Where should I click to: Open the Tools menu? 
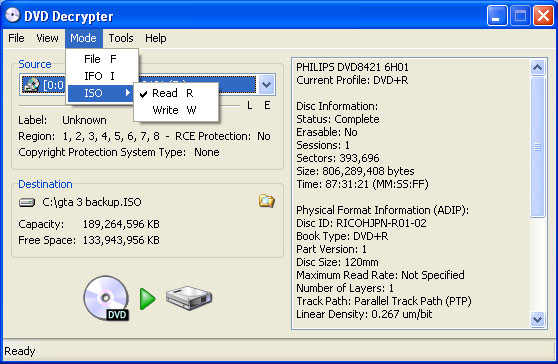121,38
